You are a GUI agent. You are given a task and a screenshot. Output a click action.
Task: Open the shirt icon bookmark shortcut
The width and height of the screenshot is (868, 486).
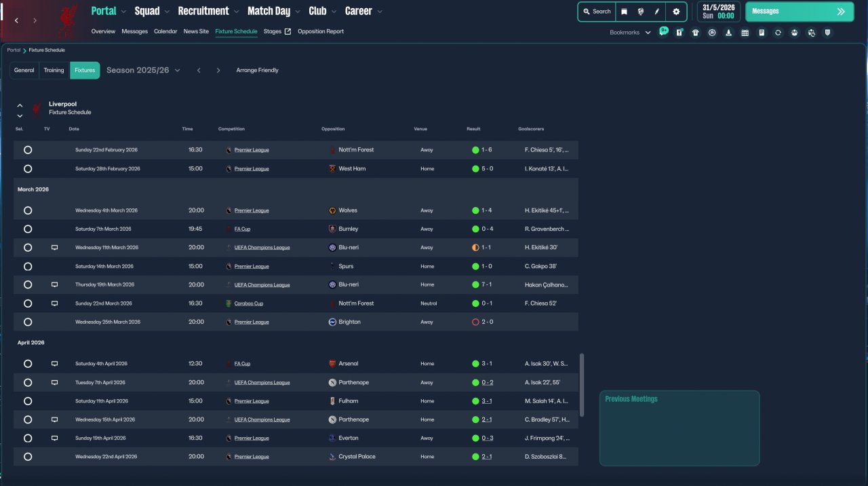click(x=695, y=33)
